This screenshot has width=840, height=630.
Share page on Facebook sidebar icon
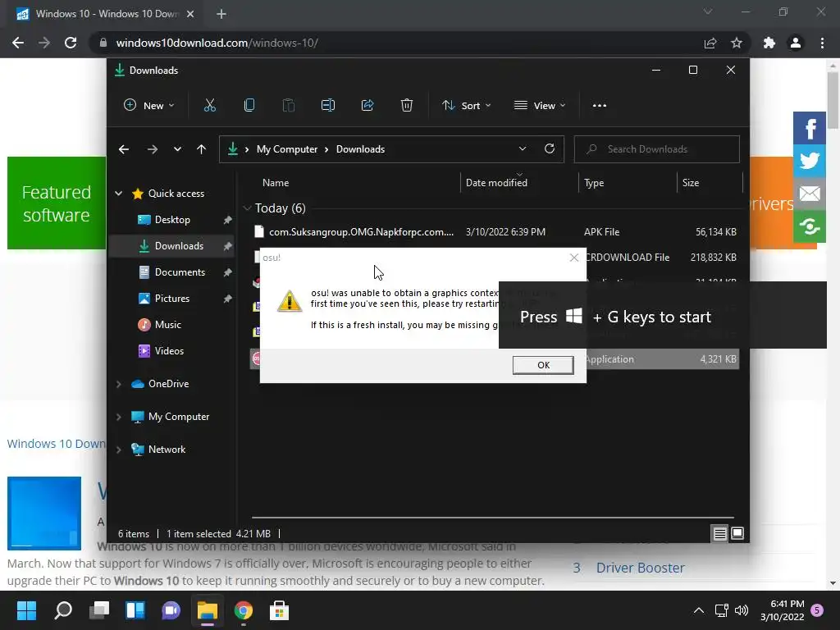tap(810, 128)
